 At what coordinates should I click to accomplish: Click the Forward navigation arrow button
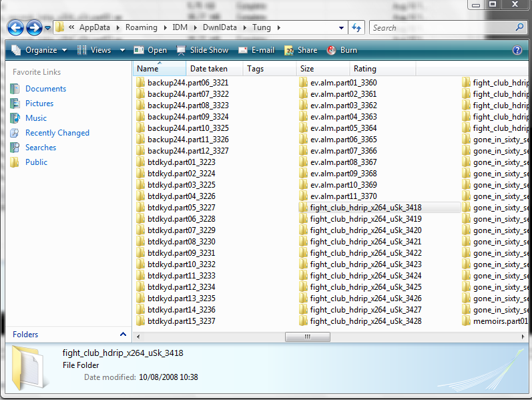click(34, 28)
